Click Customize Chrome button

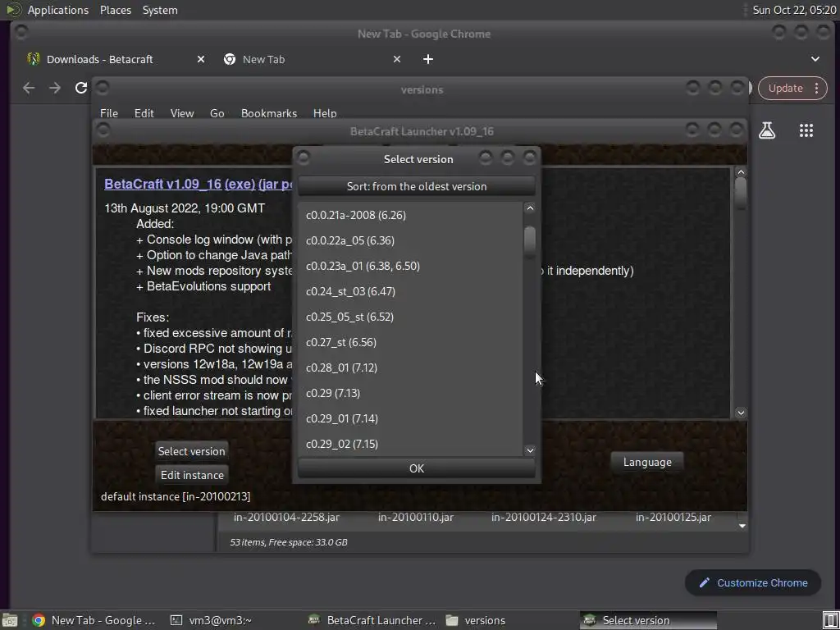753,583
